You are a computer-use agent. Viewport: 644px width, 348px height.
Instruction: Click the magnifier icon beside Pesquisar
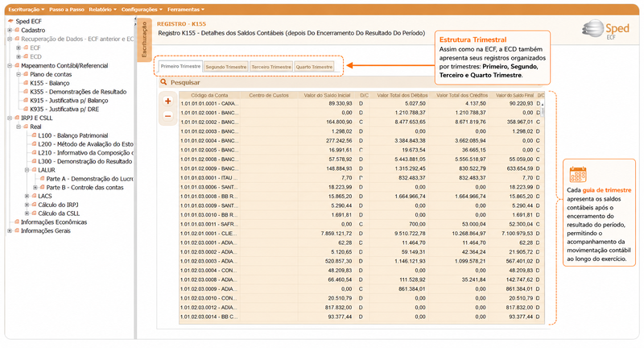coord(163,82)
